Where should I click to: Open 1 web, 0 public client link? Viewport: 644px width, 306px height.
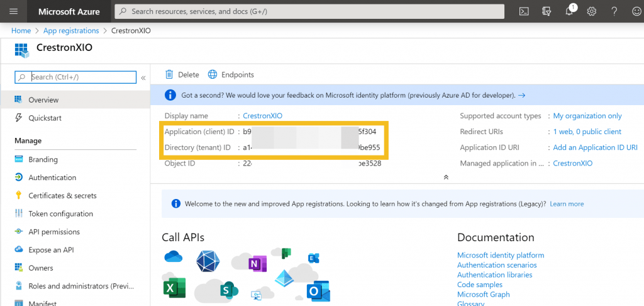[587, 132]
